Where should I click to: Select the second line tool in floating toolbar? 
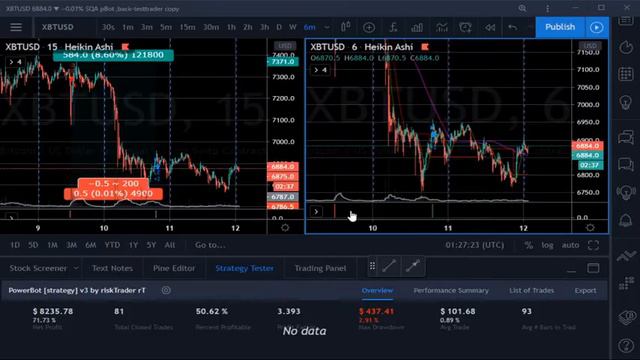tap(413, 266)
